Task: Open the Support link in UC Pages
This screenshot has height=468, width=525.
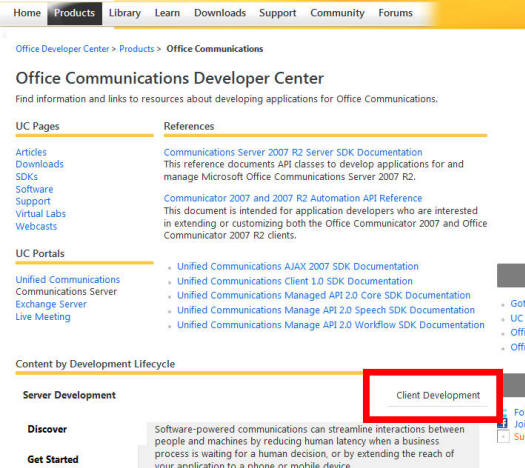Action: click(33, 201)
